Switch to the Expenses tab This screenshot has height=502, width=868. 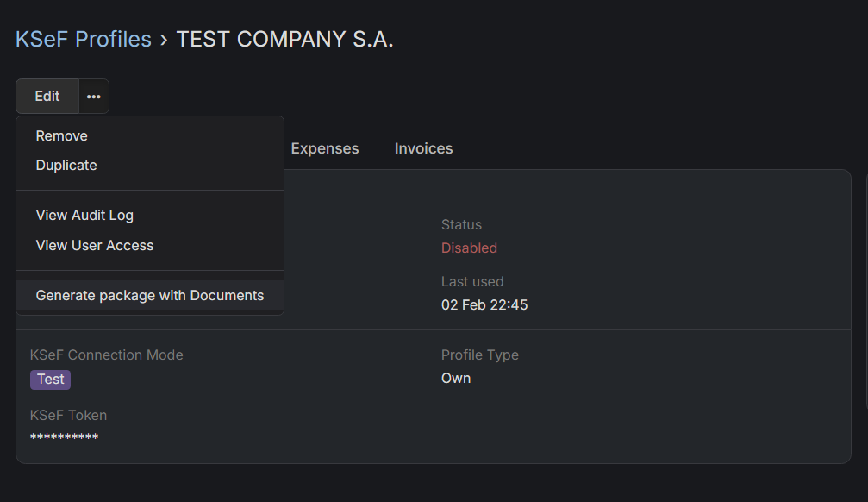point(325,148)
